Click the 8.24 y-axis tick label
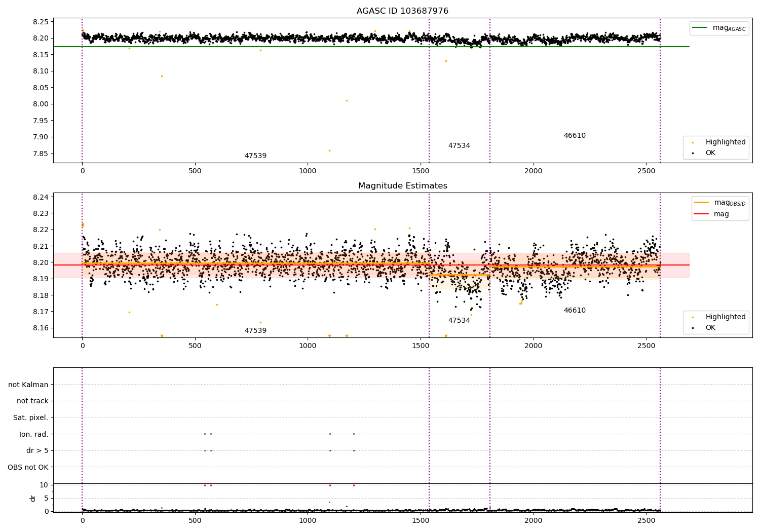 pos(41,197)
